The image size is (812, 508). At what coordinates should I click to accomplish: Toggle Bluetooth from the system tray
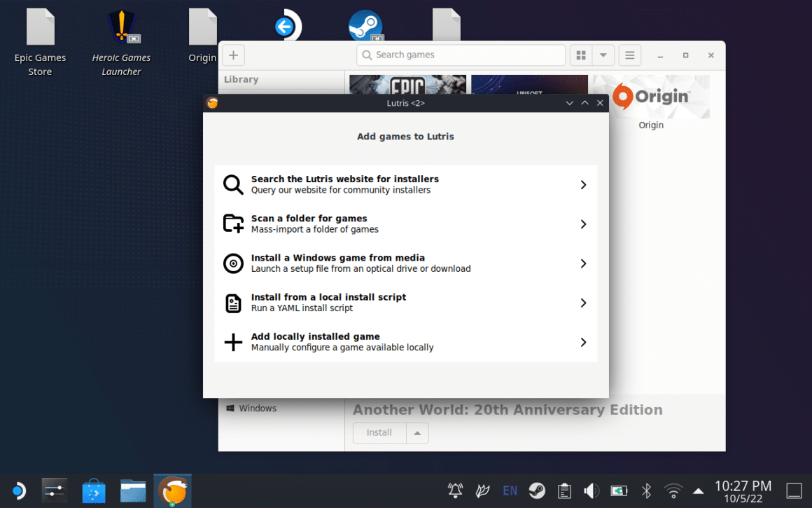[x=645, y=490]
